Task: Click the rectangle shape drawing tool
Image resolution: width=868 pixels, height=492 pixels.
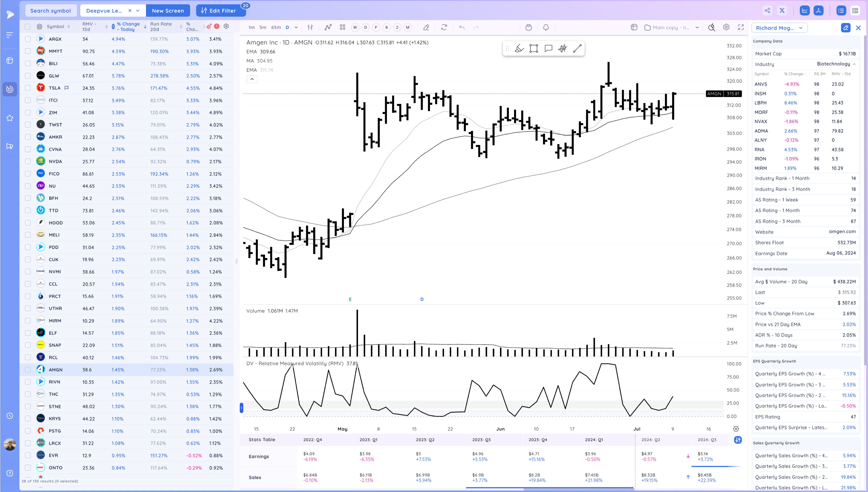Action: (533, 48)
